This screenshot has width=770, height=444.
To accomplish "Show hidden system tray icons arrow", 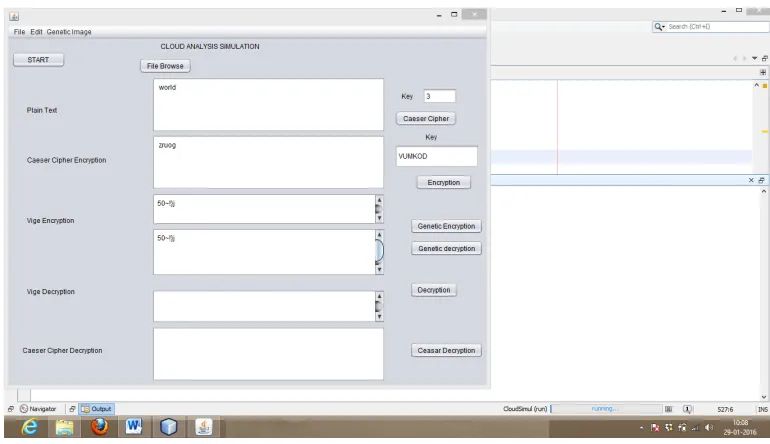I will [641, 427].
